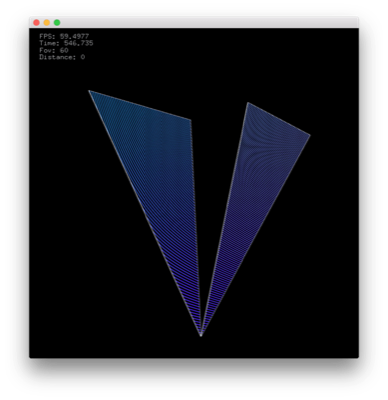This screenshot has height=400, width=388.
Task: Click the top white edge of left triangle
Action: coord(140,105)
